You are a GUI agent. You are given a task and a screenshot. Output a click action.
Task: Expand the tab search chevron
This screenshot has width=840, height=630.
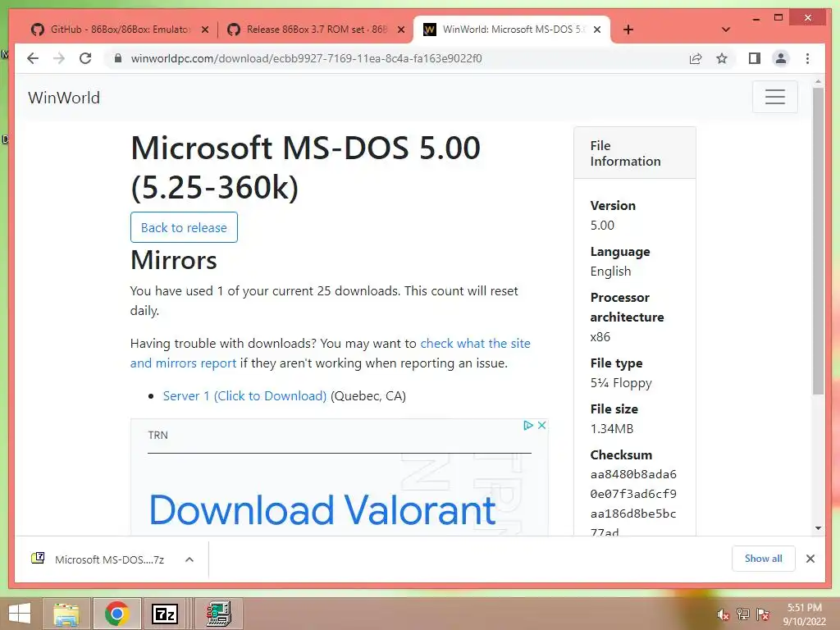[x=726, y=30]
